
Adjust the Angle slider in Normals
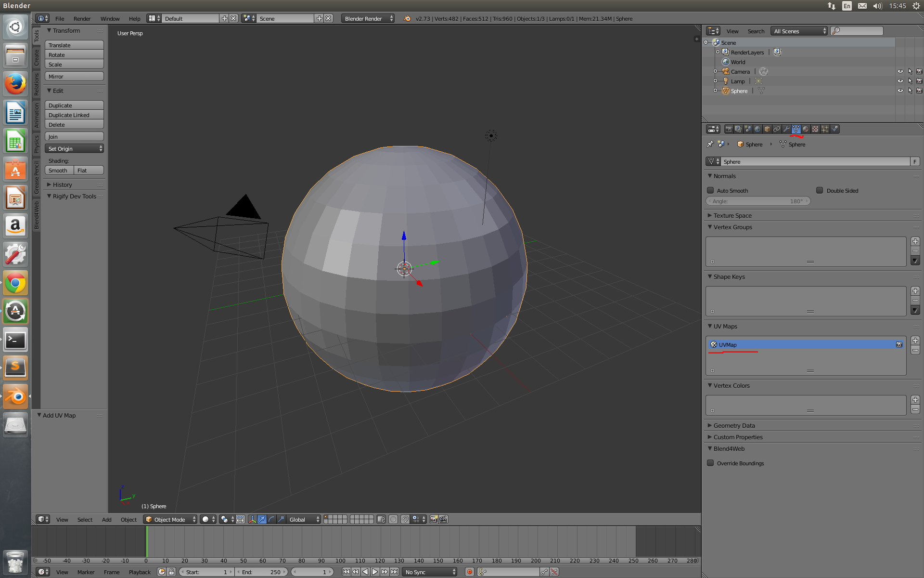(758, 201)
